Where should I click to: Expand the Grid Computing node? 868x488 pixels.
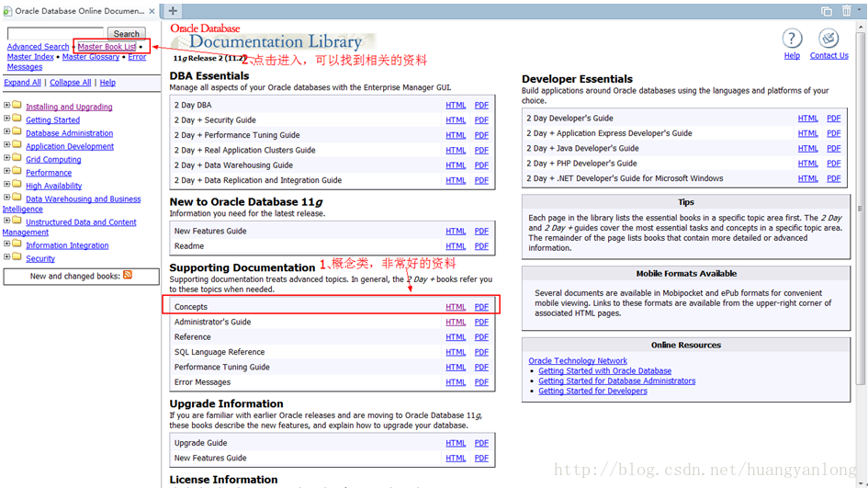point(6,158)
